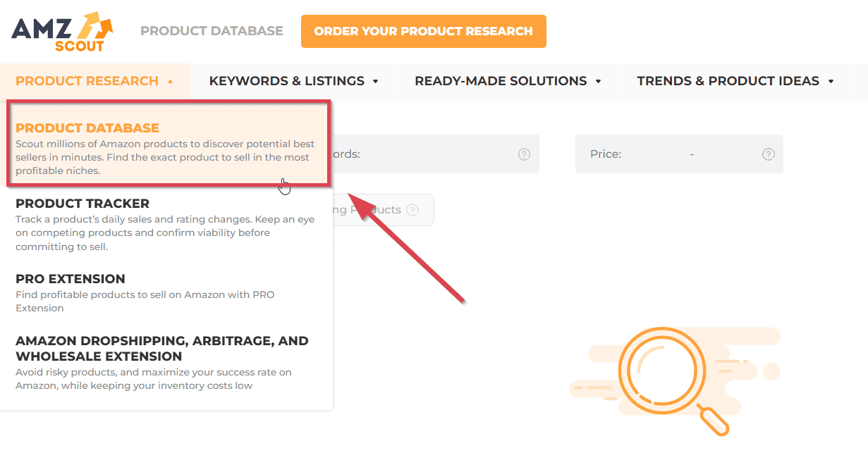Click the up arrow beside Product Research
This screenshot has height=453, width=868.
(171, 82)
